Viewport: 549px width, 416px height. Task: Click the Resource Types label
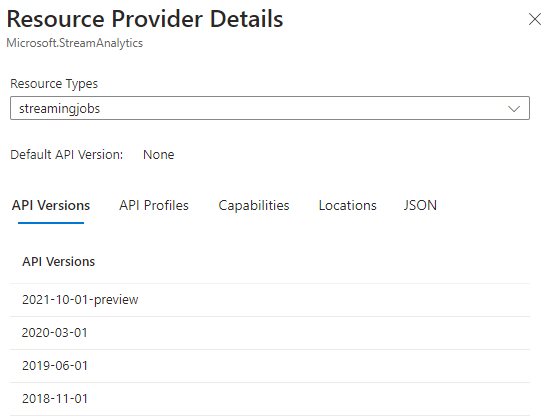coord(54,84)
